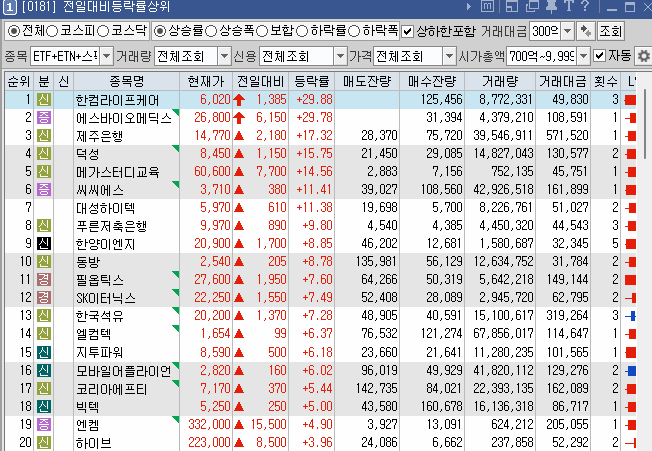
Task: Select the 하락률 radio button
Action: [x=302, y=31]
